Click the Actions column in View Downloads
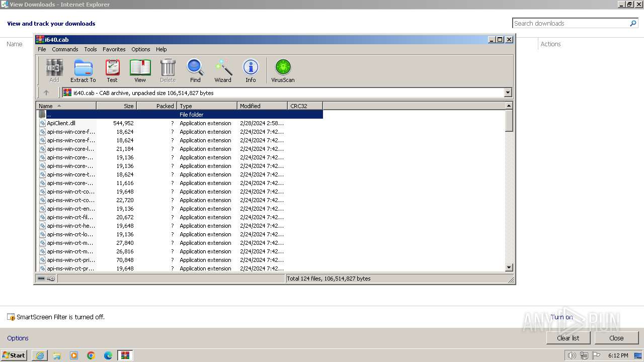The image size is (644, 362). 550,44
